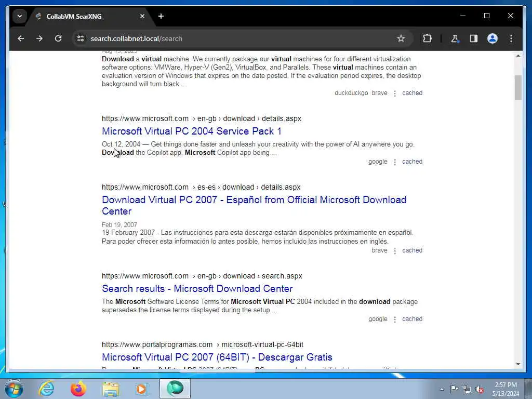
Task: Open Windows Explorer folder on taskbar
Action: tap(111, 389)
